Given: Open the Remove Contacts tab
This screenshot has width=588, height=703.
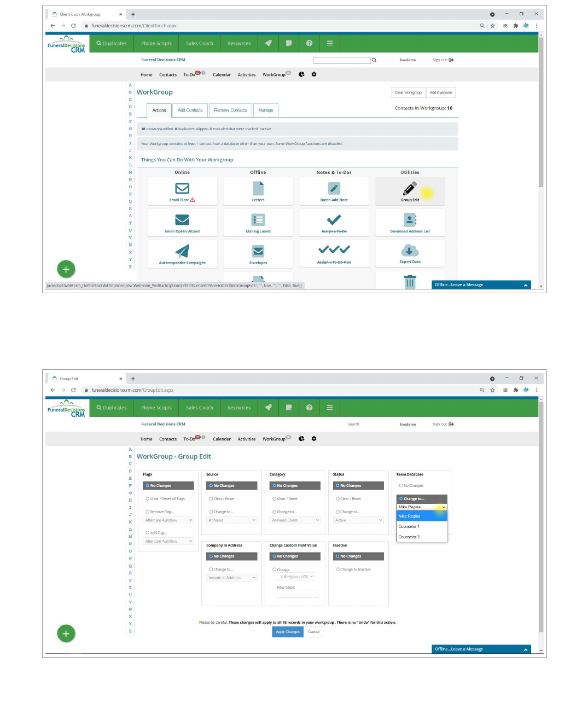Looking at the screenshot, I should pyautogui.click(x=230, y=111).
